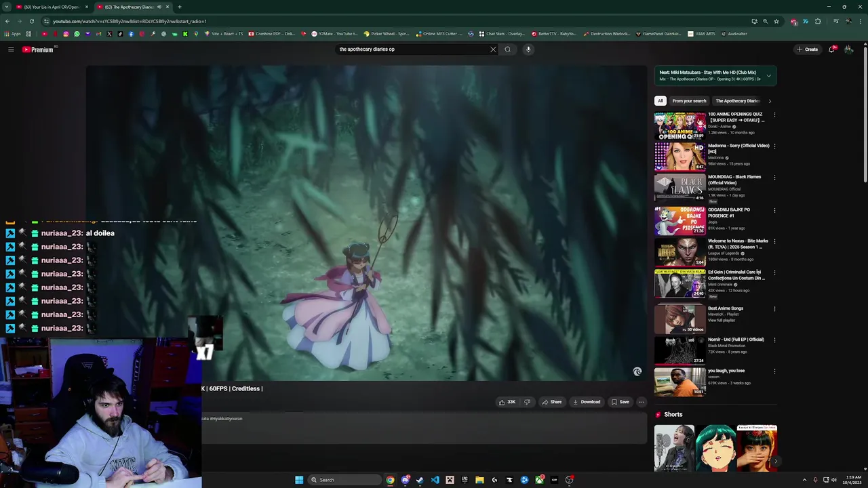Open Chrome three-dot menu
This screenshot has width=868, height=488.
pos(861,21)
